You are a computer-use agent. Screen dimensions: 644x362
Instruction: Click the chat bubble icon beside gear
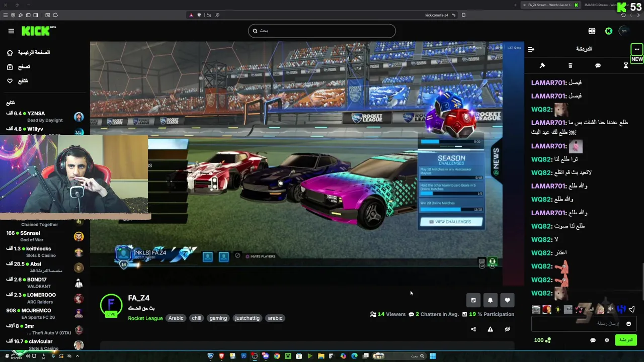coord(593,340)
